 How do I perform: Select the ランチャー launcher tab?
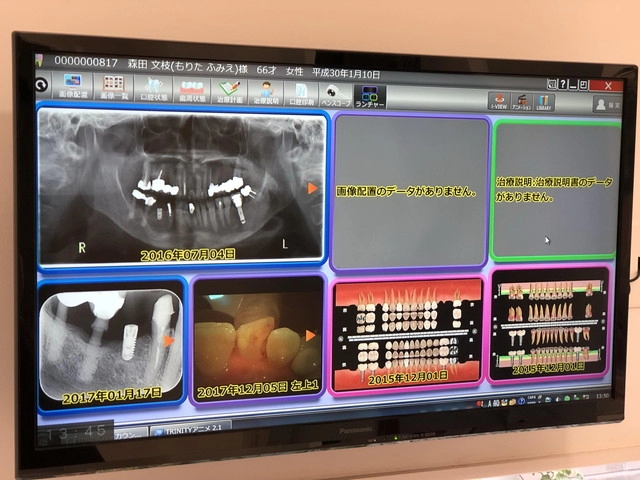tap(370, 97)
